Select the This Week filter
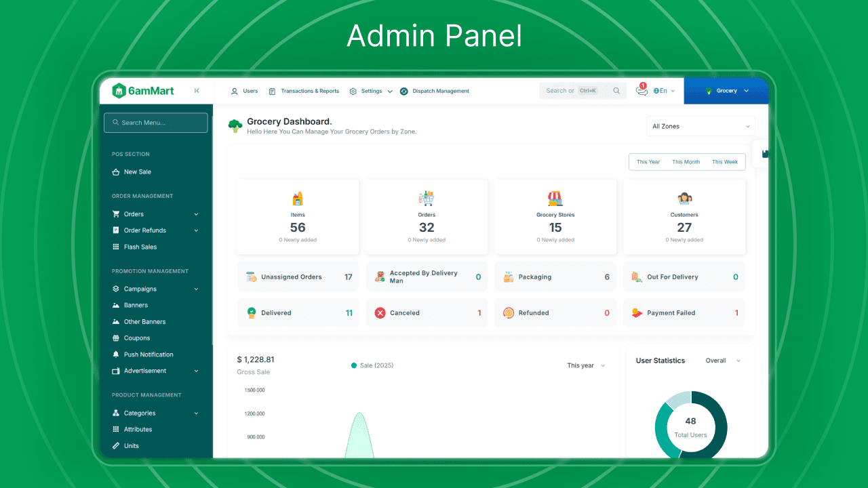Image resolution: width=868 pixels, height=488 pixels. click(x=725, y=162)
